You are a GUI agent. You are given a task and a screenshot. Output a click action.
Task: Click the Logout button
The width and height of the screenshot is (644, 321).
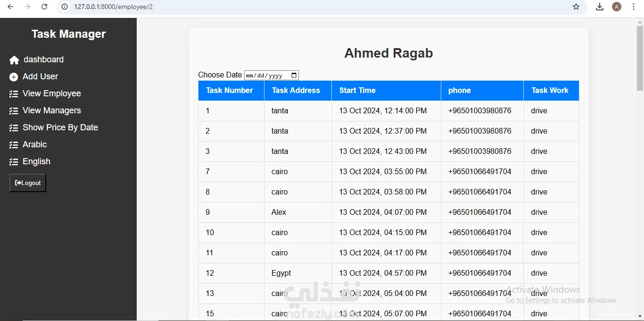(x=28, y=183)
